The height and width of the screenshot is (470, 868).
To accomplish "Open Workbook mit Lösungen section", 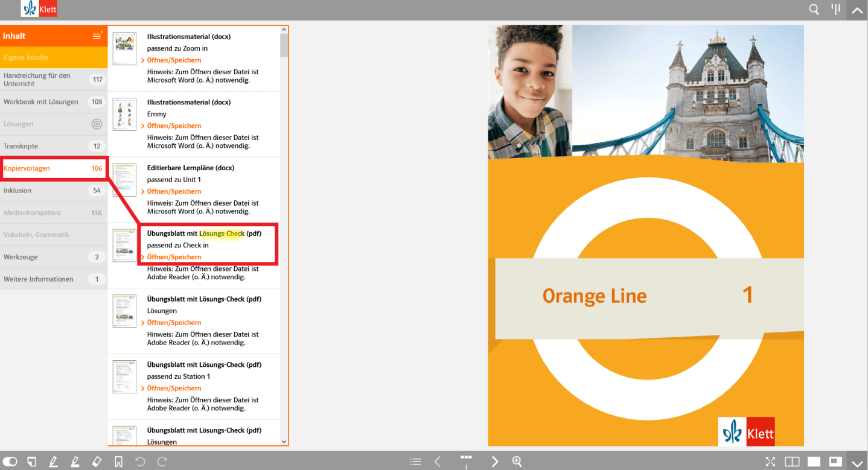I will pyautogui.click(x=54, y=102).
